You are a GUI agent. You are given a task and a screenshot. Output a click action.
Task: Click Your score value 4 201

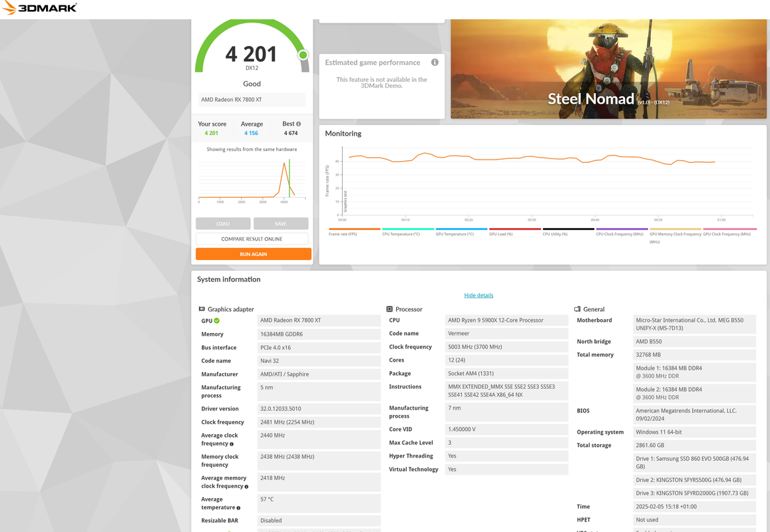tap(211, 133)
